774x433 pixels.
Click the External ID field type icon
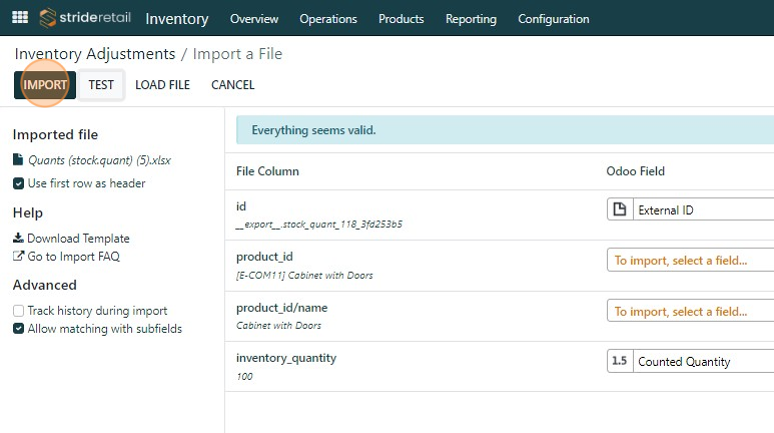pos(619,210)
